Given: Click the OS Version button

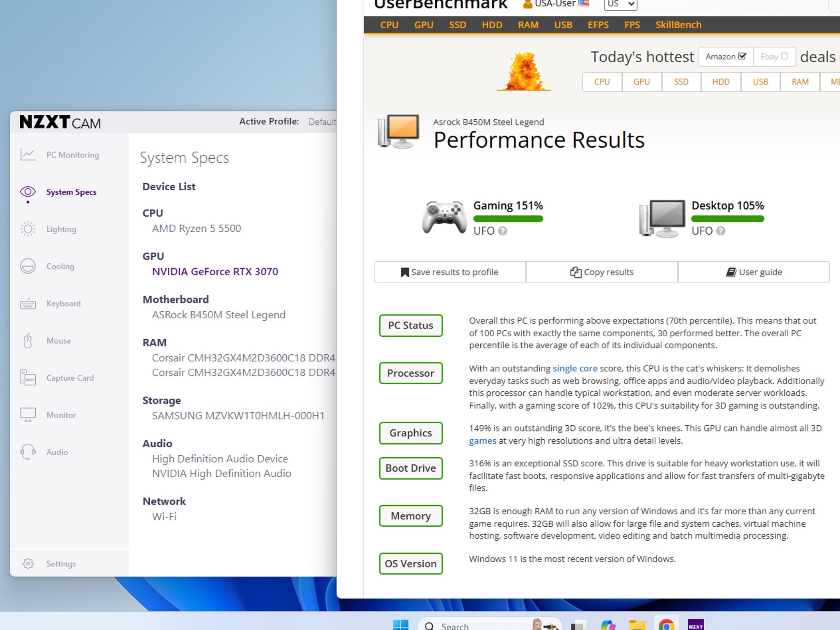Looking at the screenshot, I should pyautogui.click(x=411, y=564).
